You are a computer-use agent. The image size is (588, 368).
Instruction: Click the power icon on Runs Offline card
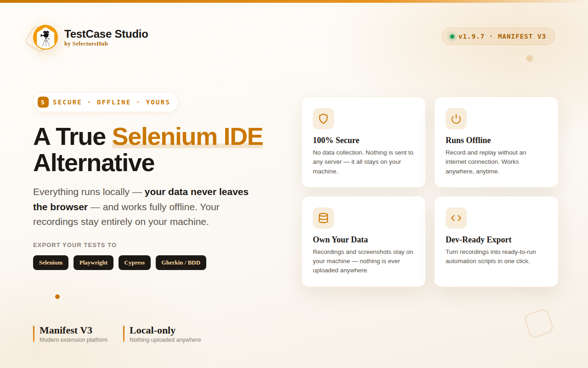point(456,119)
